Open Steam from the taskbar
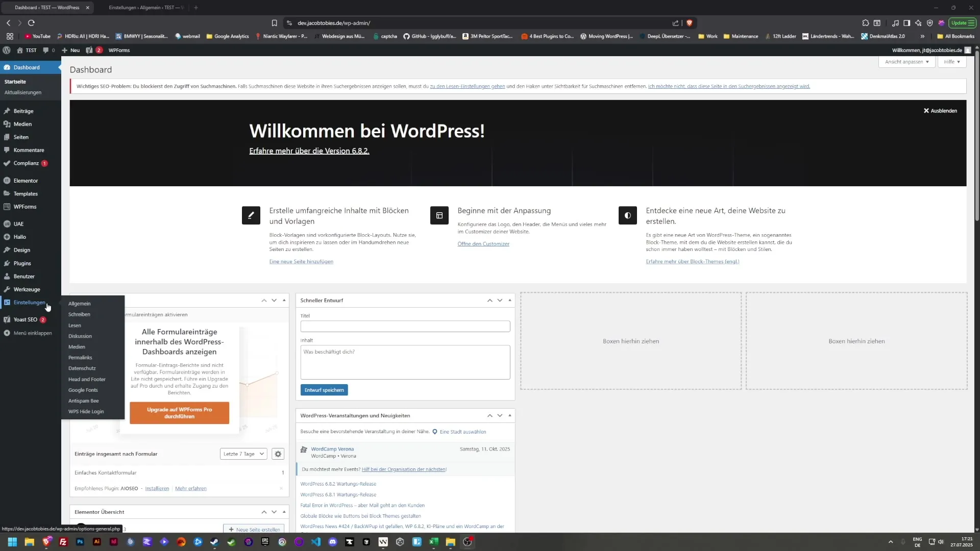This screenshot has width=980, height=551. 214,542
